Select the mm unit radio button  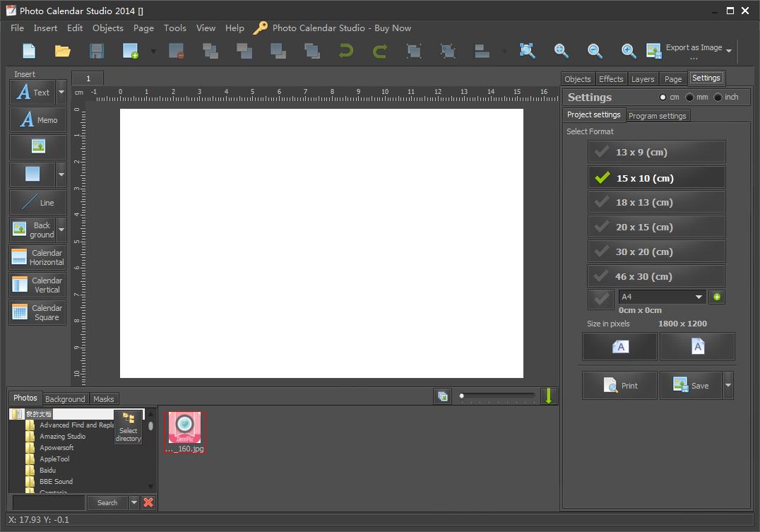(x=690, y=97)
